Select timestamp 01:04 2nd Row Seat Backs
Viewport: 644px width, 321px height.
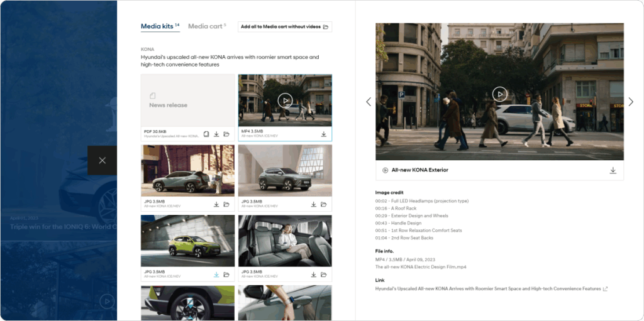tap(404, 238)
